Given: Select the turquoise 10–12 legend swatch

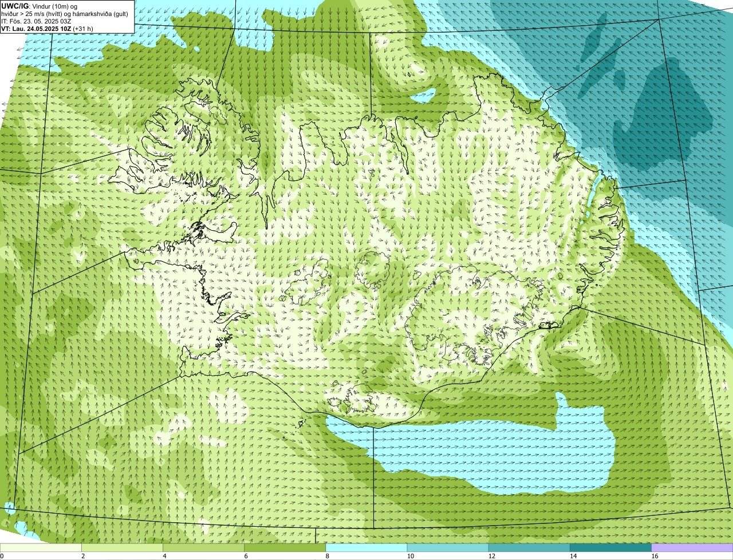Looking at the screenshot, I should pos(448,548).
